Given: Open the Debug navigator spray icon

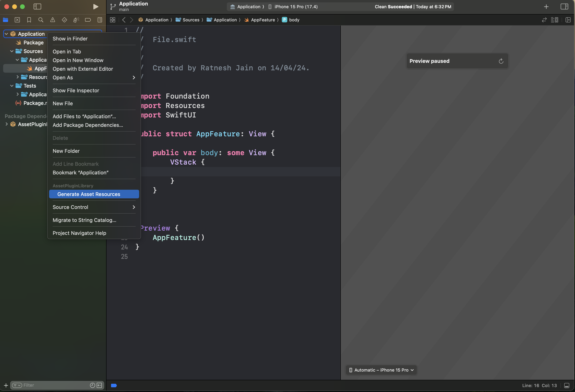Looking at the screenshot, I should [x=76, y=20].
